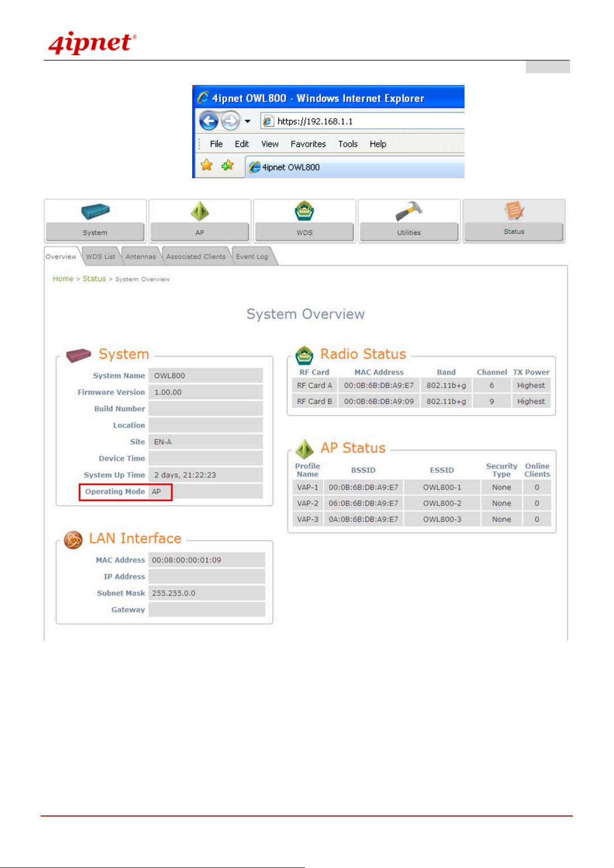614x868 pixels.
Task: Click the 4ipnet logo at the top of the page
Action: click(x=93, y=42)
